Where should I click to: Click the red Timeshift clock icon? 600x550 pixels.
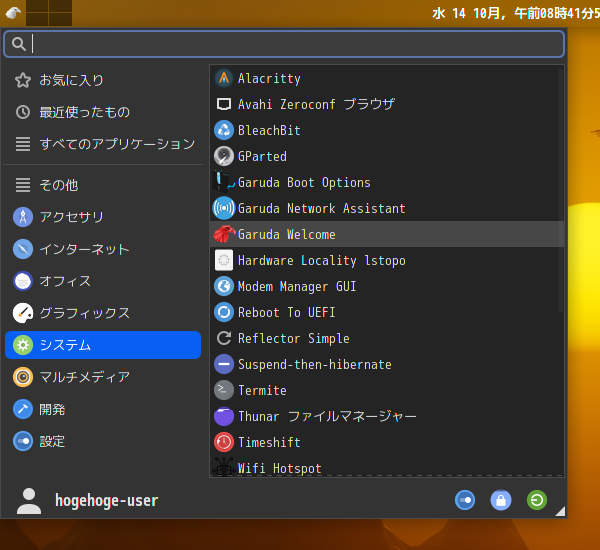tap(224, 442)
